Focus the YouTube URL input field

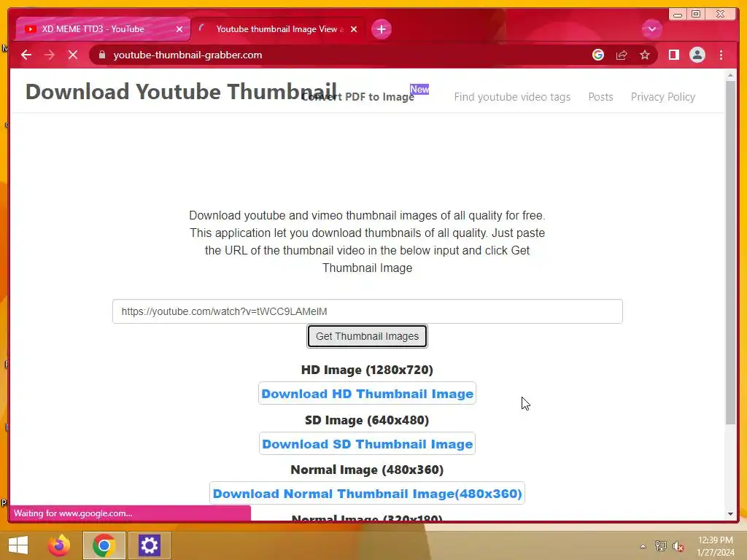coord(368,311)
